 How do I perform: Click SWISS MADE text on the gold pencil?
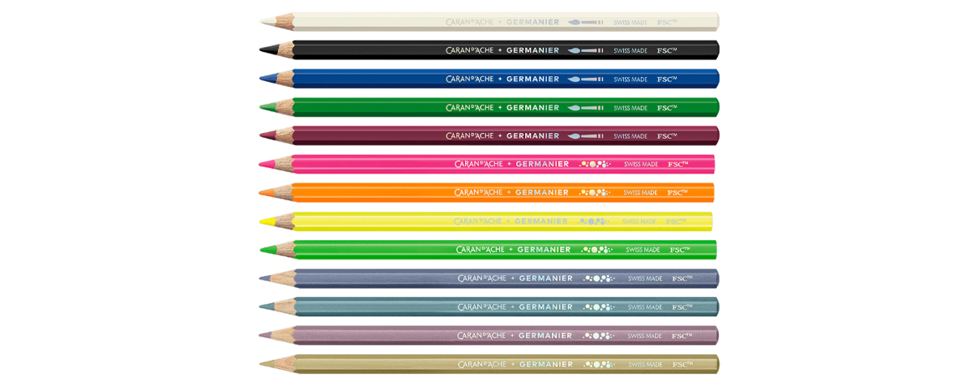pos(645,364)
